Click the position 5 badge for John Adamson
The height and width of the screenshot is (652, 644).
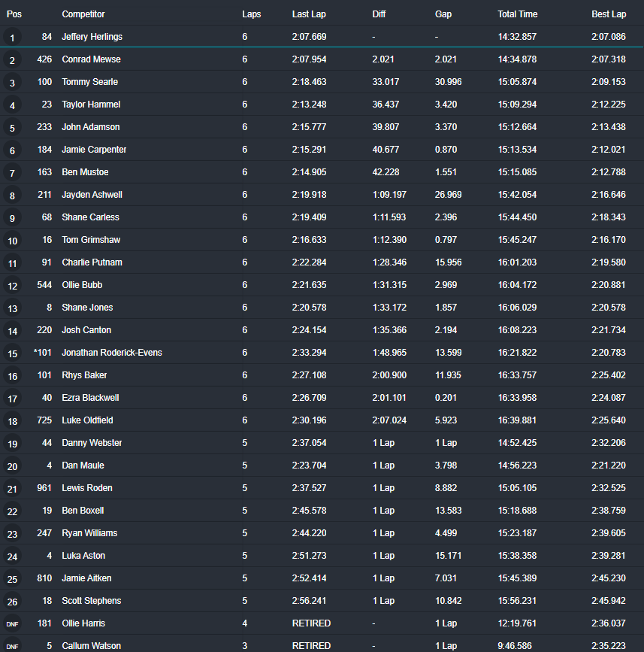[x=13, y=128]
